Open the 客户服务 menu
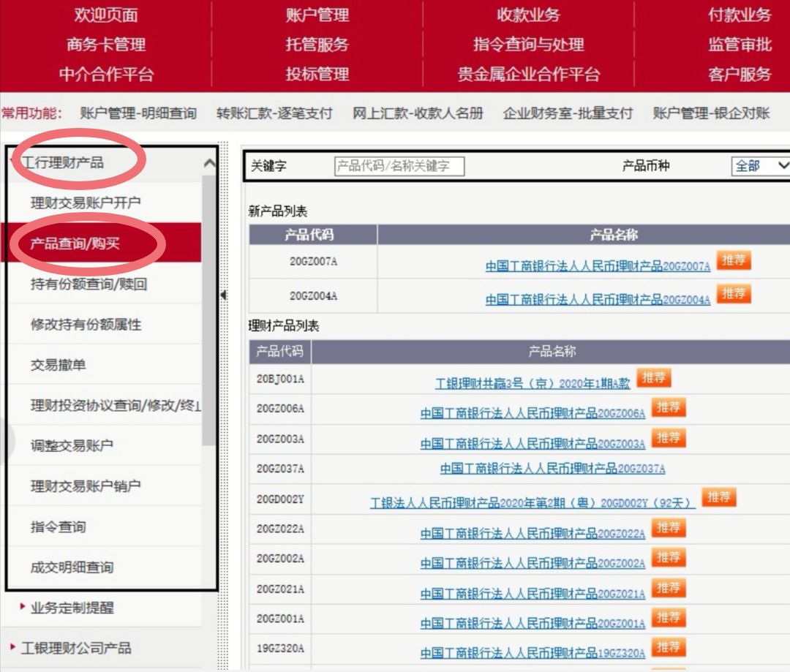This screenshot has height=672, width=790. (739, 74)
